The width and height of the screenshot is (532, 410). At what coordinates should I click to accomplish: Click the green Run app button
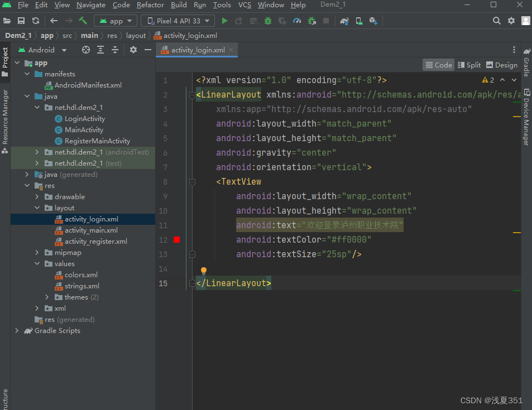tap(224, 21)
